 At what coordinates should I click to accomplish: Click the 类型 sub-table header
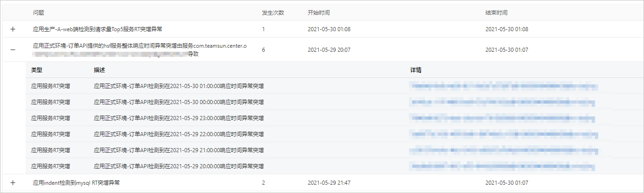click(x=37, y=70)
